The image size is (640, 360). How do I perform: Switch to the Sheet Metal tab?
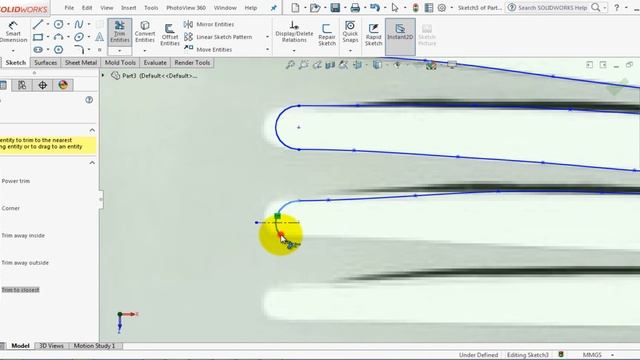pos(81,62)
